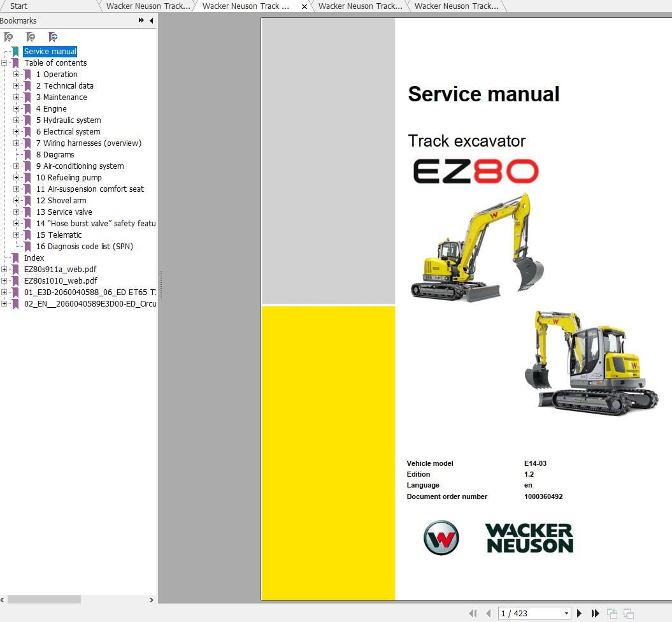Viewport: 672px width, 622px height.
Task: Go to the first page
Action: point(473,614)
